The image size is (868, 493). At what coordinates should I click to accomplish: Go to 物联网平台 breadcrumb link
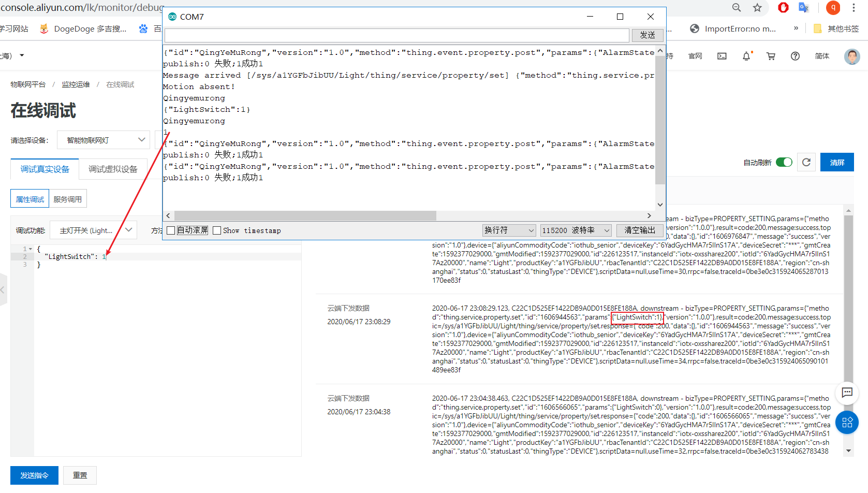(28, 84)
